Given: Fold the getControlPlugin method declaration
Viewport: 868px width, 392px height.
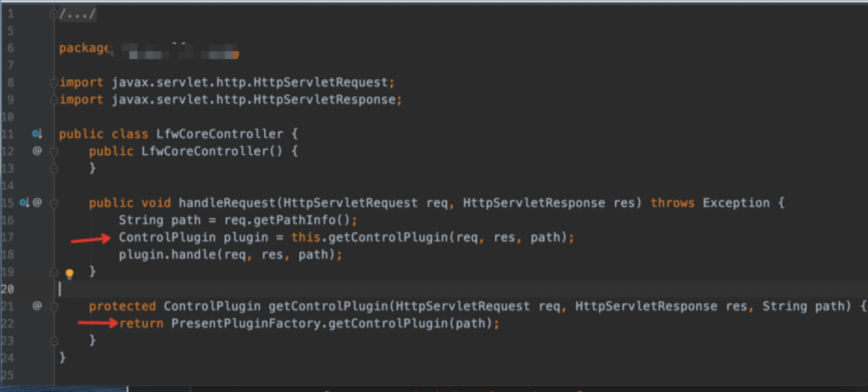Looking at the screenshot, I should (54, 306).
